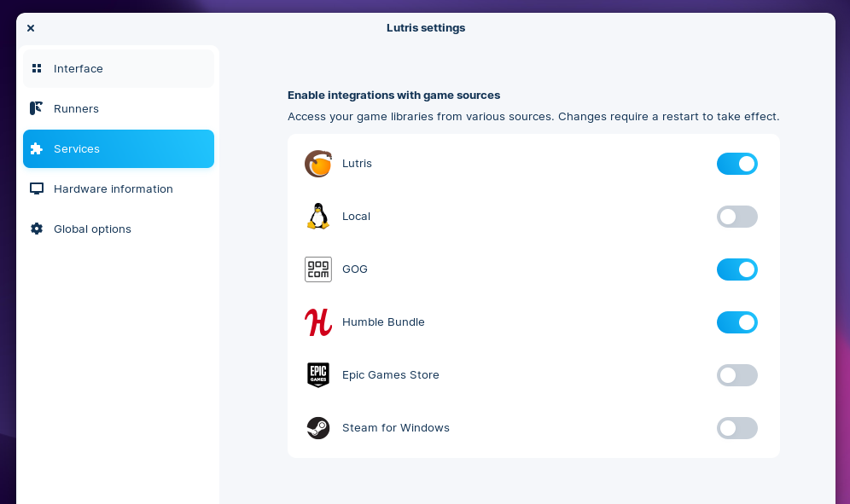This screenshot has height=504, width=850.
Task: Go to Global options section
Action: point(92,229)
